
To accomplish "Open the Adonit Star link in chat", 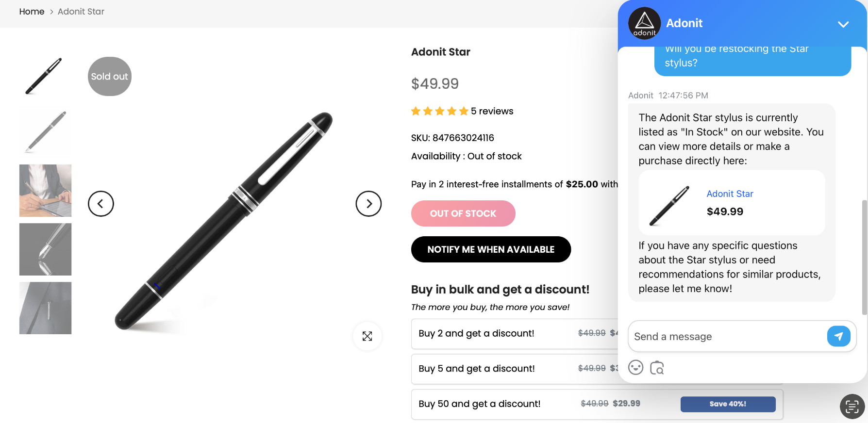I will 730,194.
